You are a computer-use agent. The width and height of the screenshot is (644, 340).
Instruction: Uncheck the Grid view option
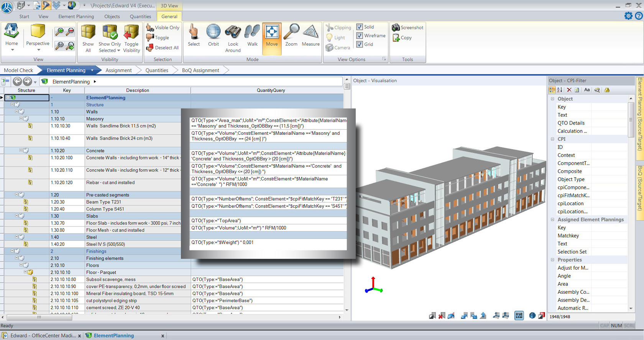360,44
